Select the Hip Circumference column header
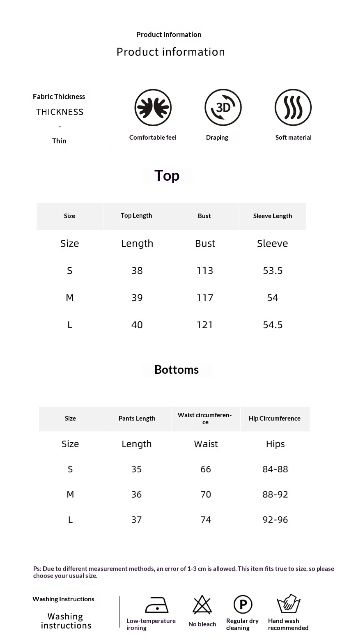Viewport: 349px width, 644px height. point(275,419)
